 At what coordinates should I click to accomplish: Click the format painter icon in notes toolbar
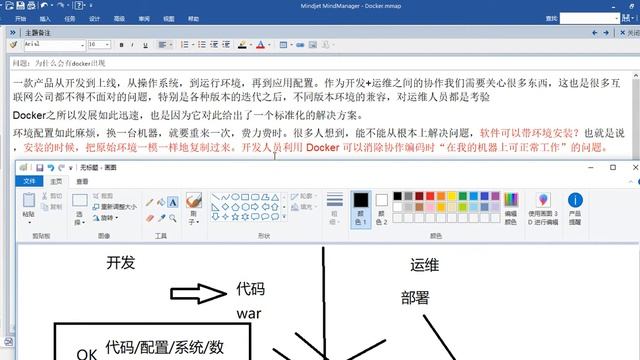coord(13,44)
